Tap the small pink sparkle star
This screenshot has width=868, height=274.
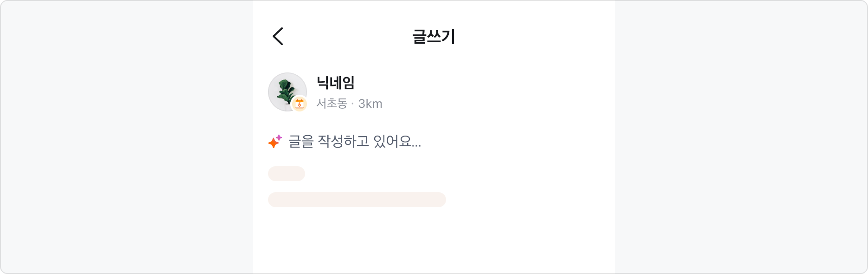[x=279, y=137]
